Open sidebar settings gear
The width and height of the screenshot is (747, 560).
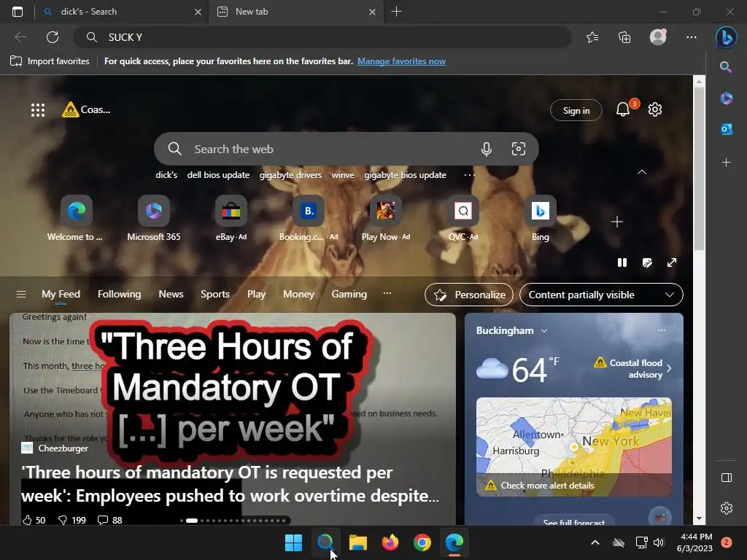point(726,508)
